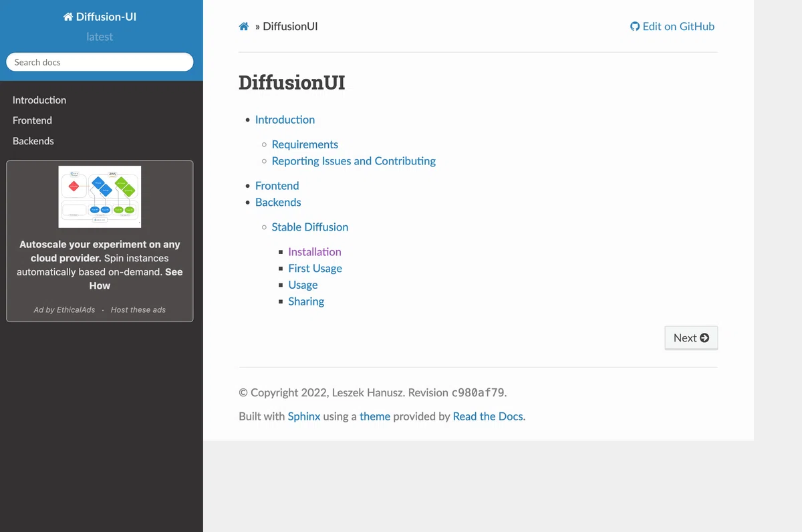Open the Stable Diffusion link
802x532 pixels.
tap(310, 227)
